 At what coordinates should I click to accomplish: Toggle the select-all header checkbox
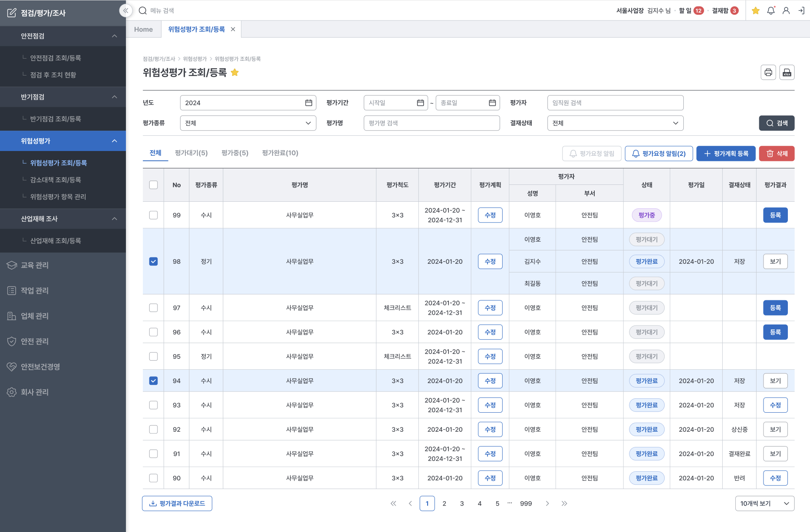(x=153, y=185)
